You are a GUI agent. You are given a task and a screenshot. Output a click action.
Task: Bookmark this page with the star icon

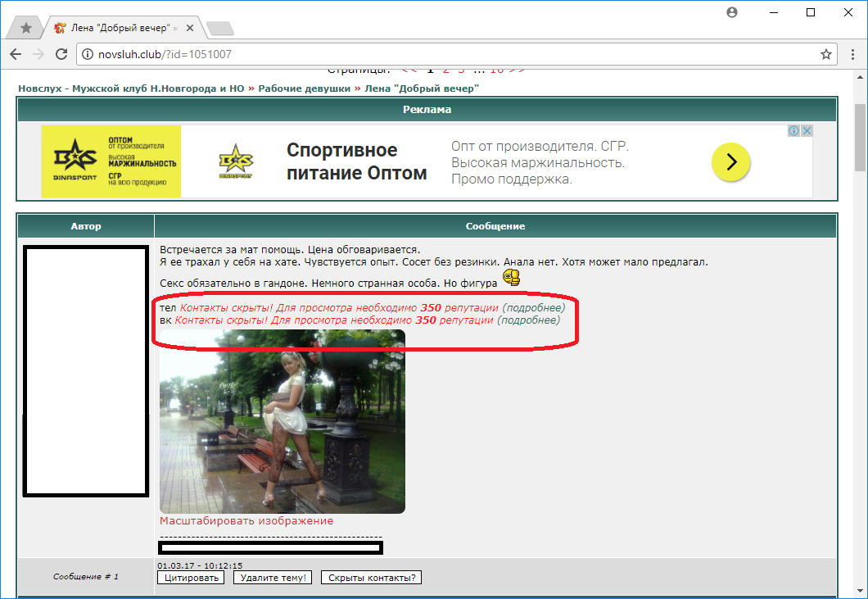pyautogui.click(x=825, y=54)
